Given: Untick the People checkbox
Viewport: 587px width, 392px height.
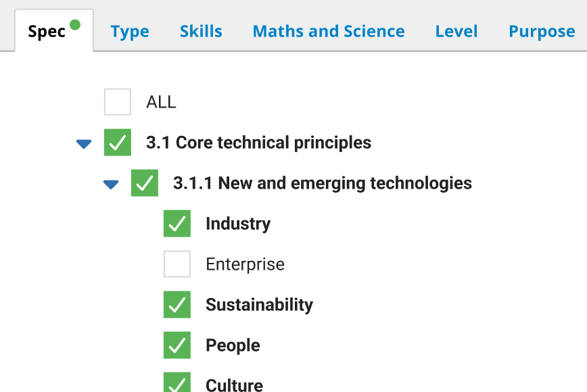Looking at the screenshot, I should [177, 345].
